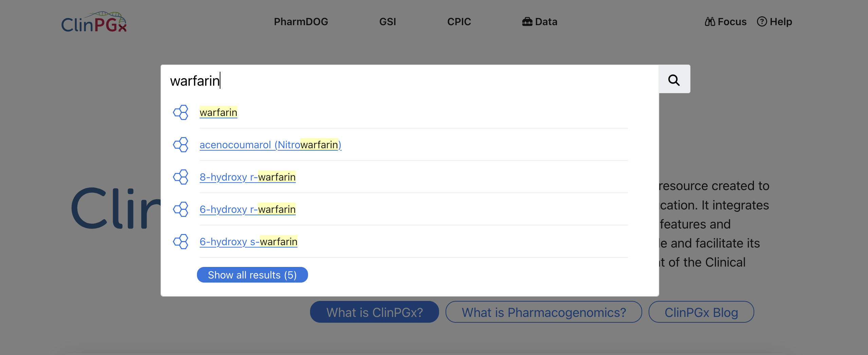Click the compound icon beside 6-hydroxy s-warfarin
Image resolution: width=868 pixels, height=355 pixels.
coord(181,241)
